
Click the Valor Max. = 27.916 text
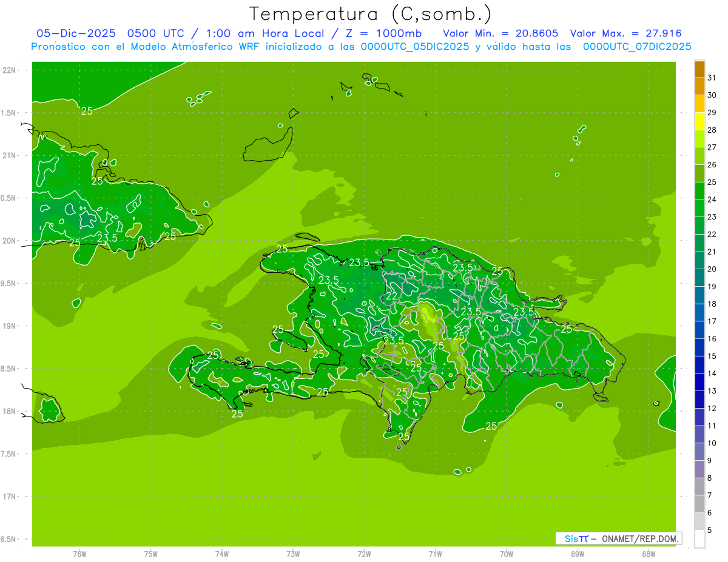tap(626, 33)
